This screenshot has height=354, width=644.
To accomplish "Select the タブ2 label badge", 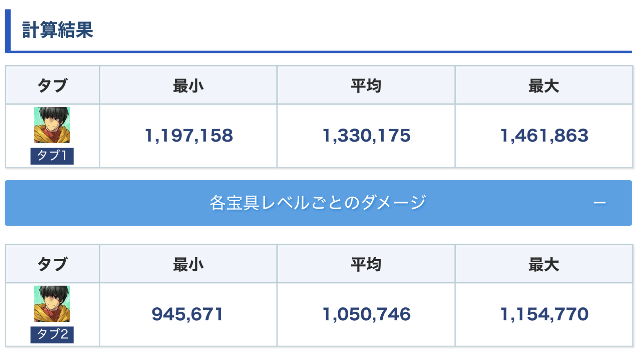I will click(52, 334).
